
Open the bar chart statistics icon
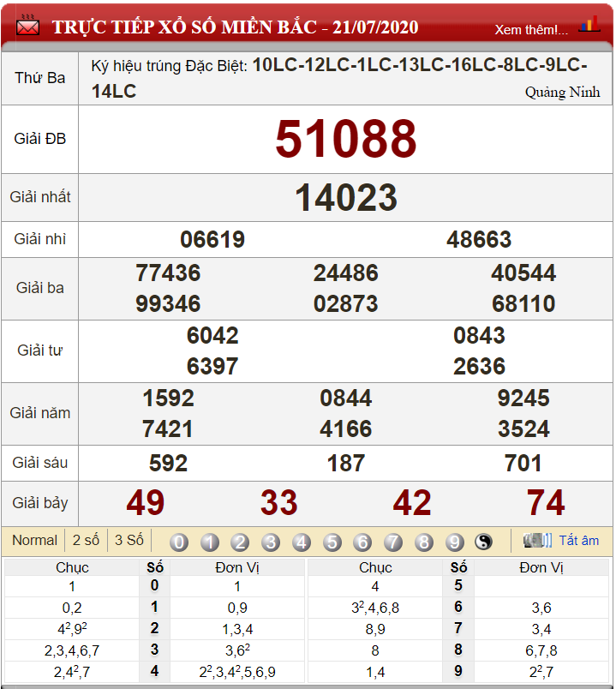[x=589, y=24]
